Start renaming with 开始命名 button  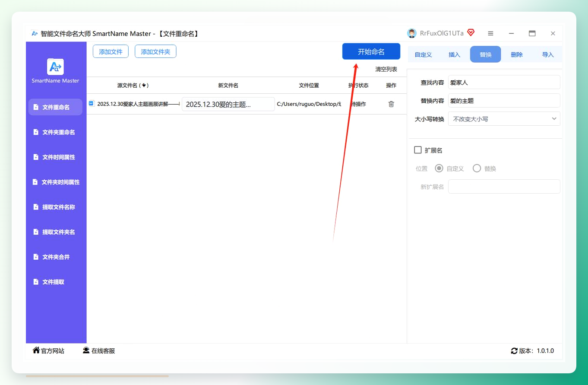point(371,51)
